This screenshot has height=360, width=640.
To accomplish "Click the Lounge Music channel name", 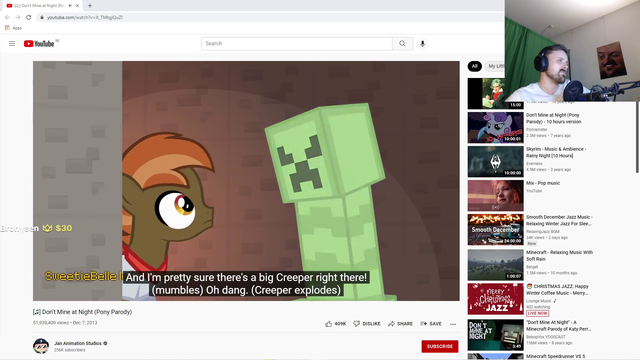I will point(539,301).
